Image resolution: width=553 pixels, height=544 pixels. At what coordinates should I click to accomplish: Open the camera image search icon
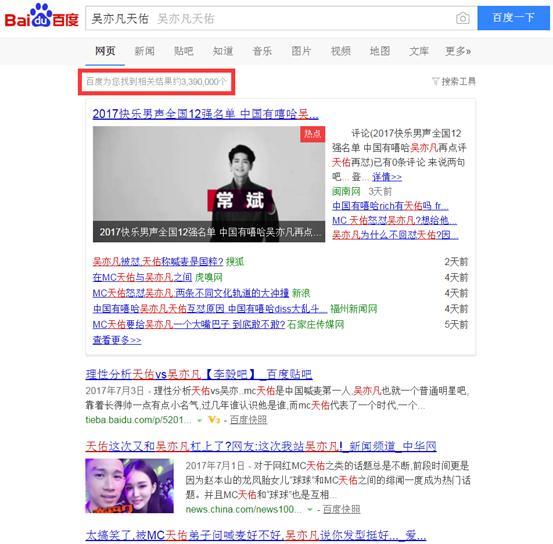pyautogui.click(x=463, y=18)
